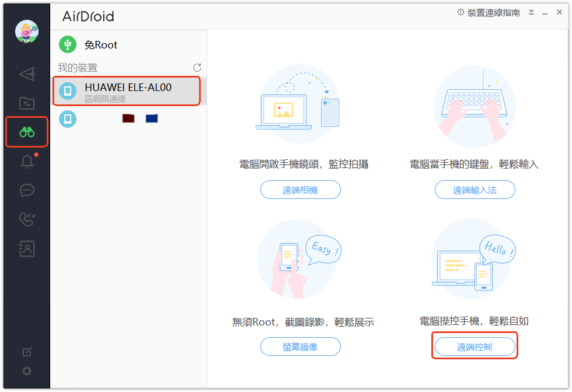Image resolution: width=572 pixels, height=392 pixels.
Task: Click the collapse-to-tray window icon
Action: pyautogui.click(x=532, y=12)
